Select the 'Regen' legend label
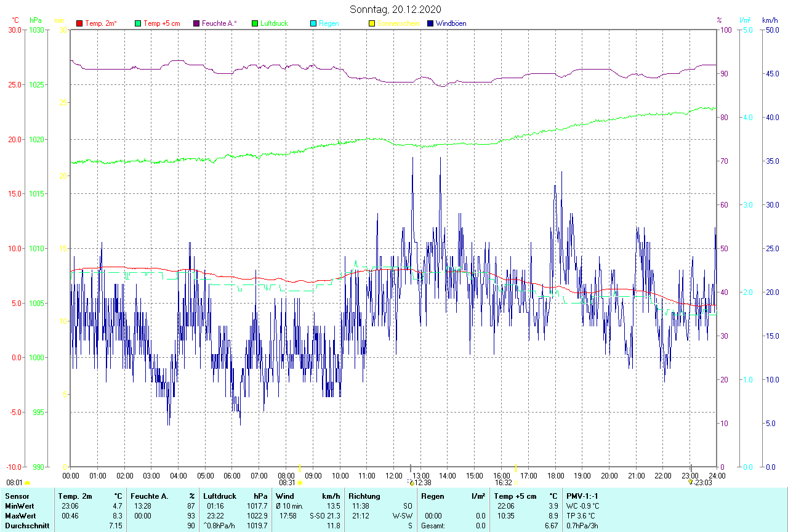 click(329, 24)
